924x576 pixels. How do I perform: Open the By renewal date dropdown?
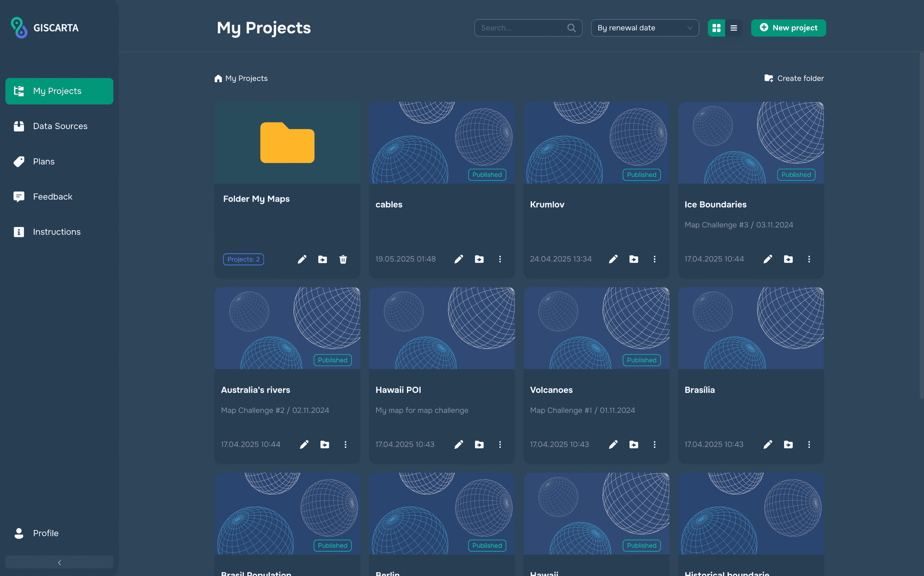pos(645,28)
